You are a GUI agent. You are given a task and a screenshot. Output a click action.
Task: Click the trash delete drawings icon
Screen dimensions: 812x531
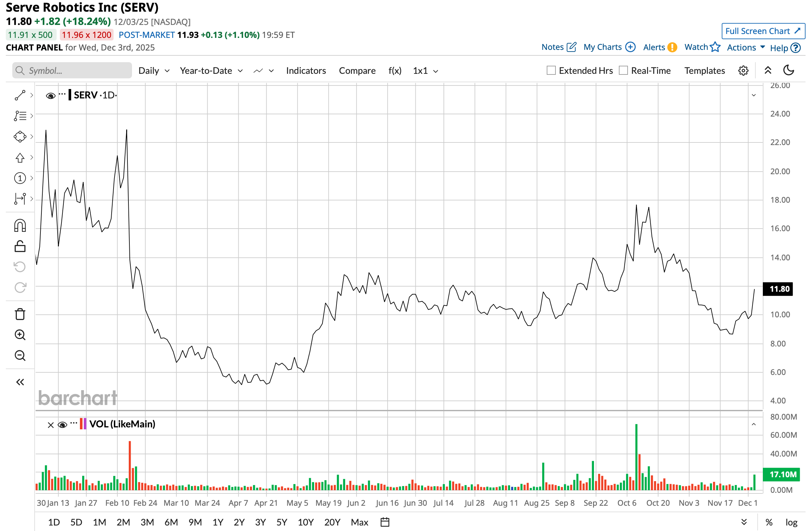20,314
